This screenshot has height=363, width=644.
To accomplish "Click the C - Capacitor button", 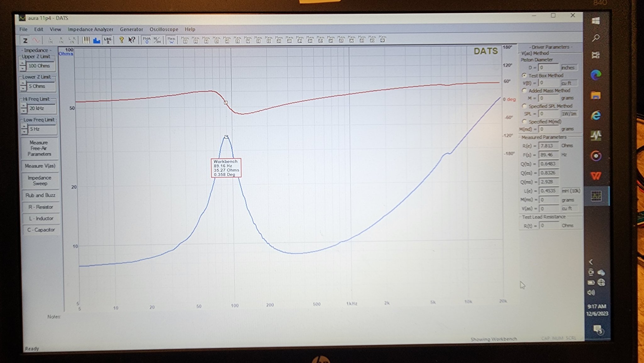I will (41, 230).
